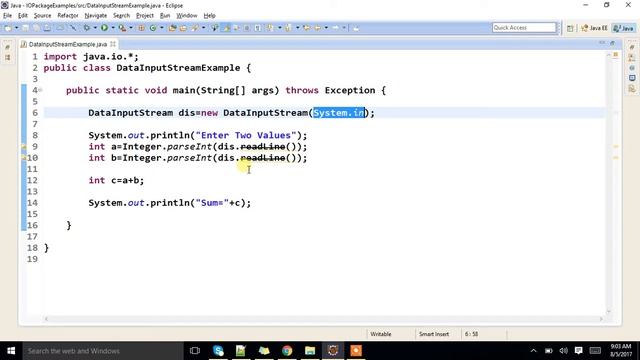Open the New wizard dropdown arrow
Screen dimensions: 640x360
coord(16,28)
